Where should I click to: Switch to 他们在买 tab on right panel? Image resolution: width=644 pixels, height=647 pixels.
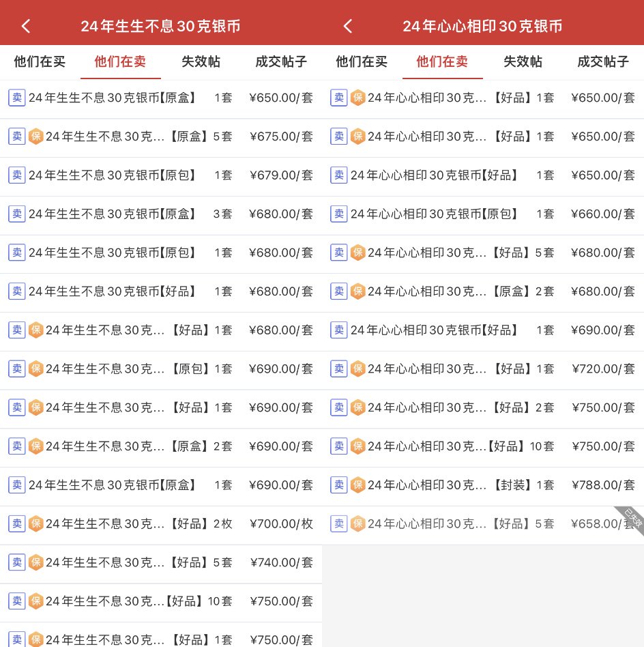pos(362,61)
